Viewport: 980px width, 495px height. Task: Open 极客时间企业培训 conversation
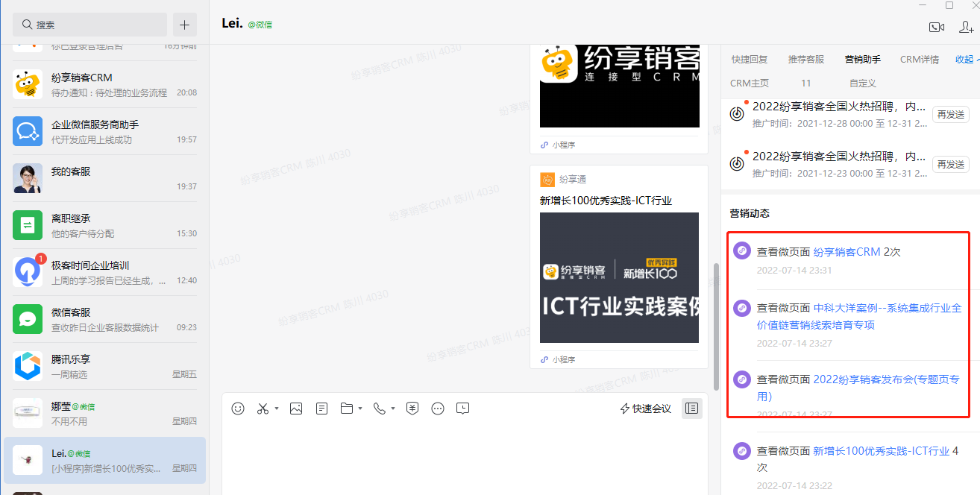pyautogui.click(x=105, y=272)
